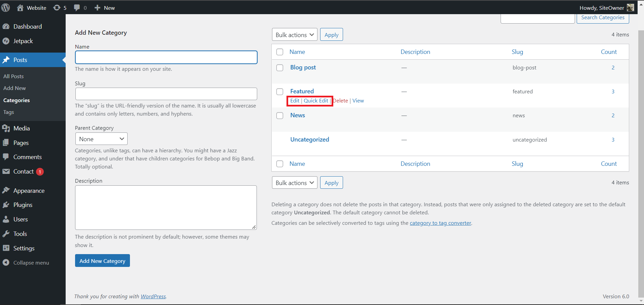Select the Dashboard icon in the sidebar
The height and width of the screenshot is (305, 644).
7,26
